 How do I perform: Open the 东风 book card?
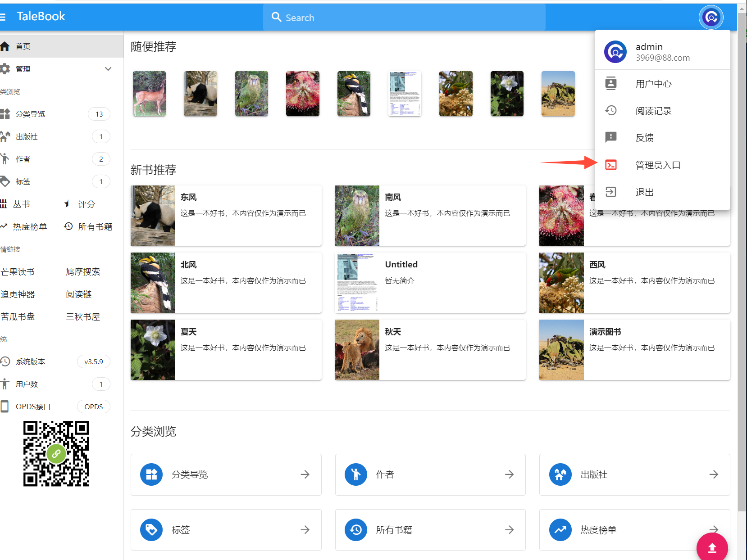(x=226, y=216)
